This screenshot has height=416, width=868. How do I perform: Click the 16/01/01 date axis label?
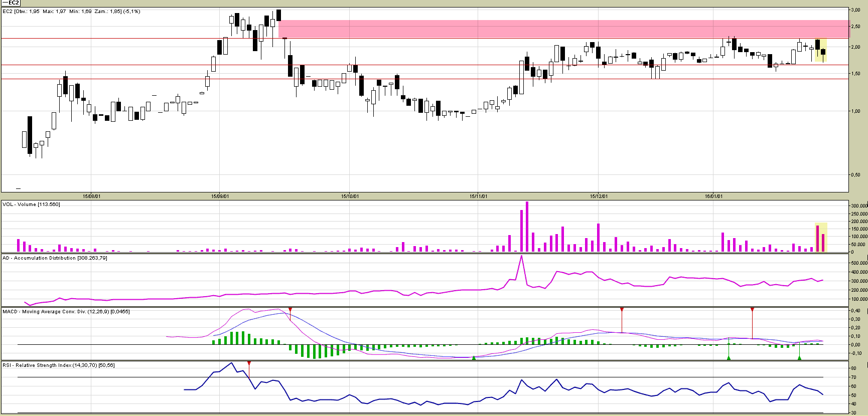click(713, 196)
